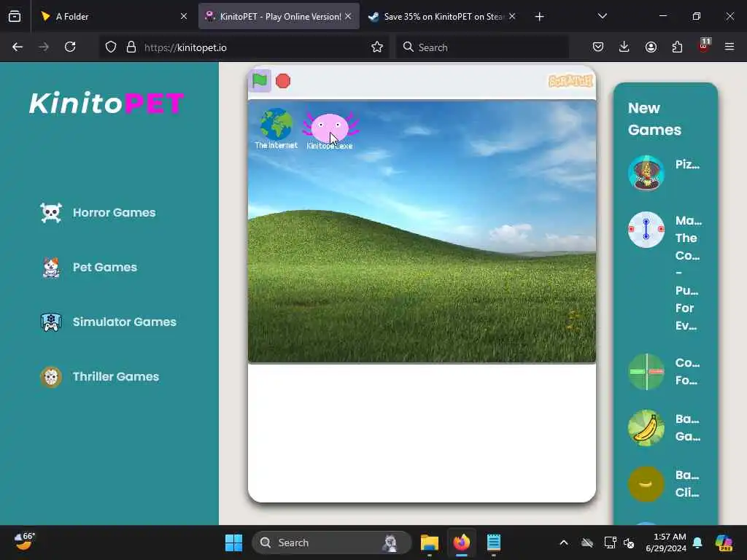Click the gamepad Simulator Games icon

click(x=51, y=322)
